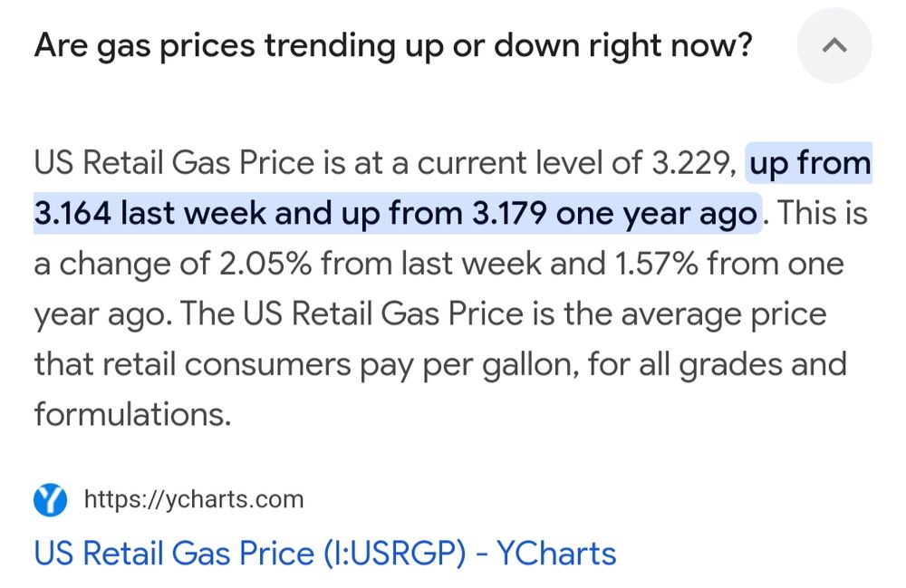The width and height of the screenshot is (906, 588).
Task: Click the highlighted words 'up from' on line one
Action: pos(810,165)
